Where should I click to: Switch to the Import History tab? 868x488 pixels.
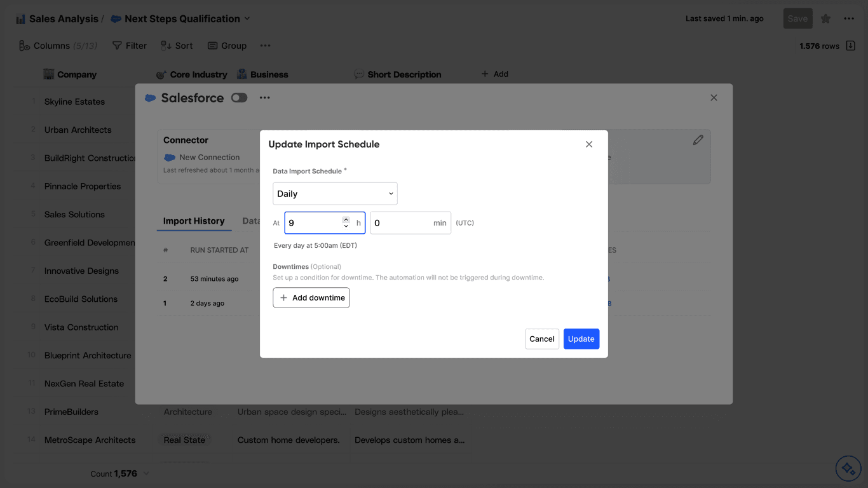point(194,221)
